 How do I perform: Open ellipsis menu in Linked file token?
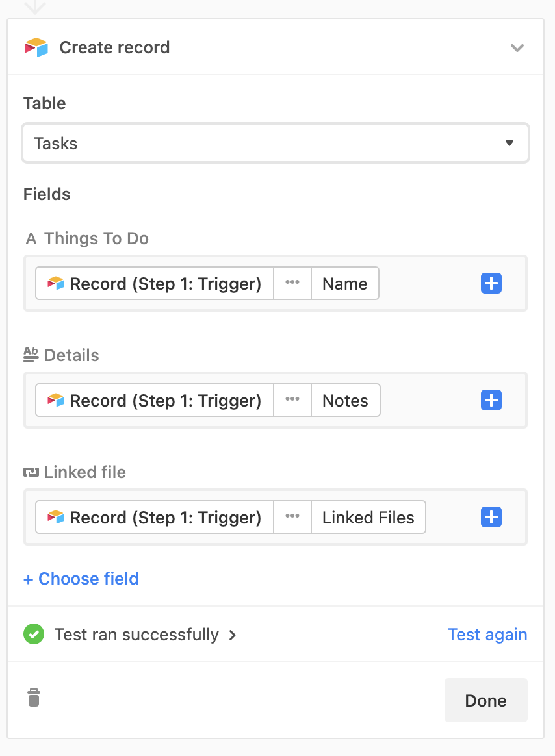coord(292,517)
